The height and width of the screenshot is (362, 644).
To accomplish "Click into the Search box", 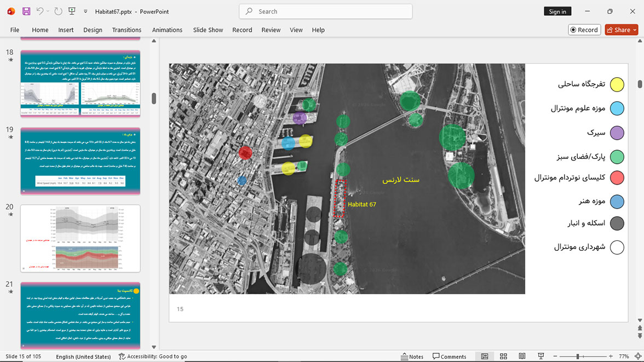I will (326, 12).
